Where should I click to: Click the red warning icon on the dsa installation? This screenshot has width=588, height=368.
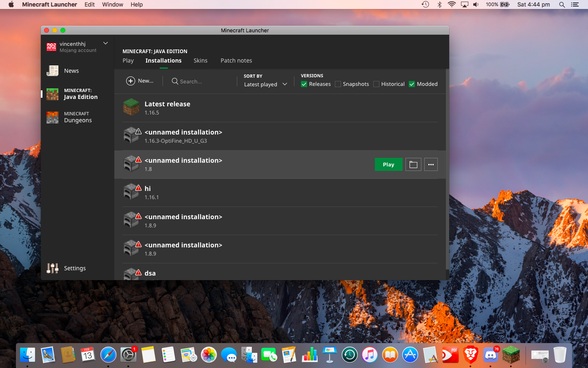[138, 272]
